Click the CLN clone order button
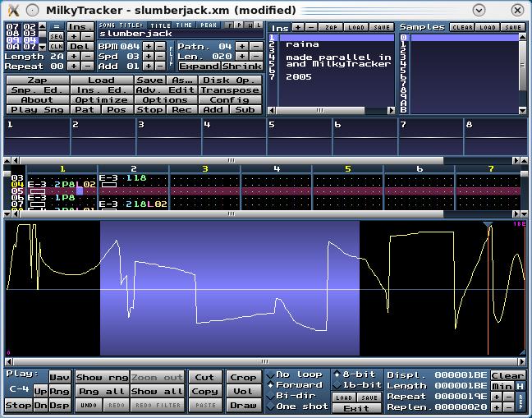Image resolution: width=532 pixels, height=418 pixels. (x=56, y=46)
